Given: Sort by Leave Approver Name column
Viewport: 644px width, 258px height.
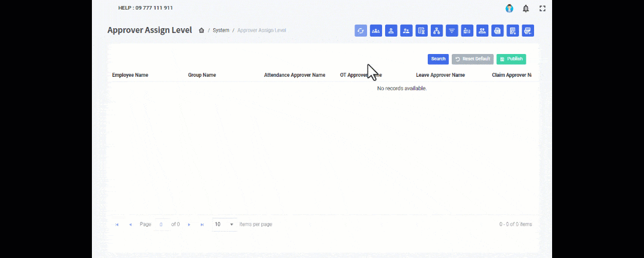Looking at the screenshot, I should coord(440,75).
